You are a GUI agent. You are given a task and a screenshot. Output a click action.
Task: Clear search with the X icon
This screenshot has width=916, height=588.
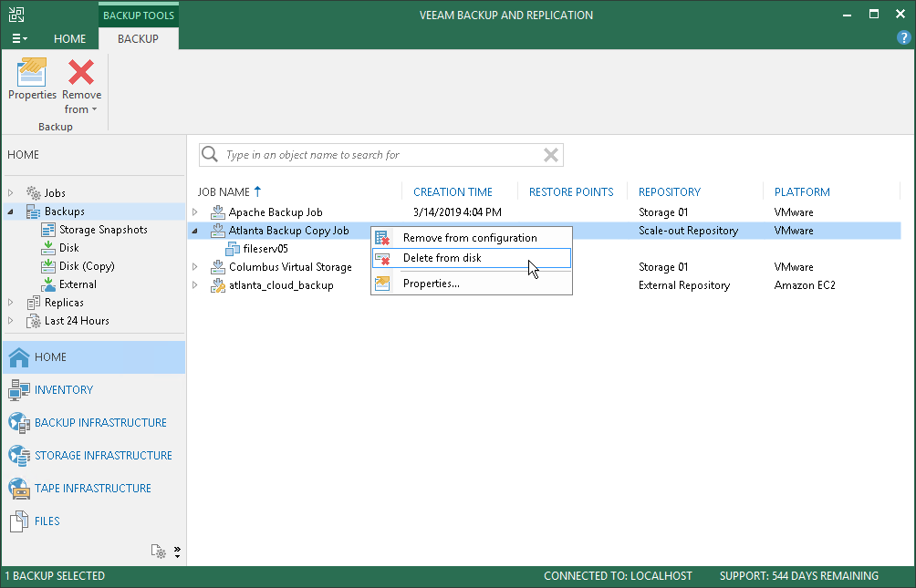550,155
